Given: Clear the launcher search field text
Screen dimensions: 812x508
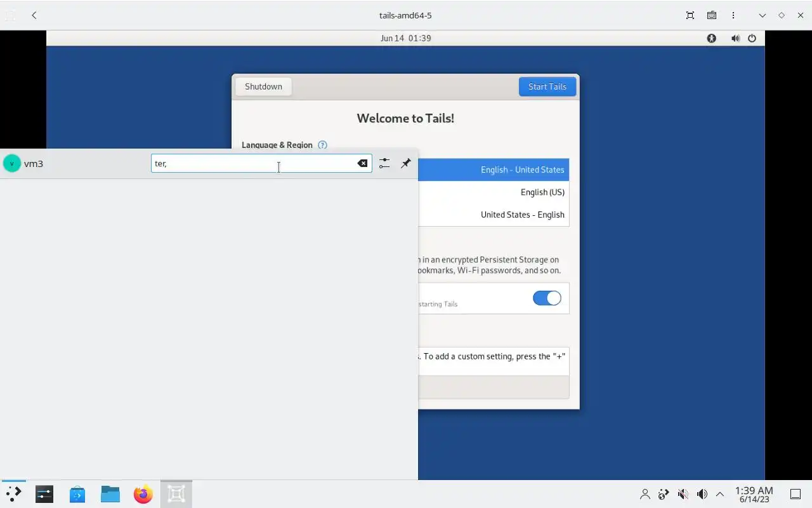Looking at the screenshot, I should tap(362, 163).
